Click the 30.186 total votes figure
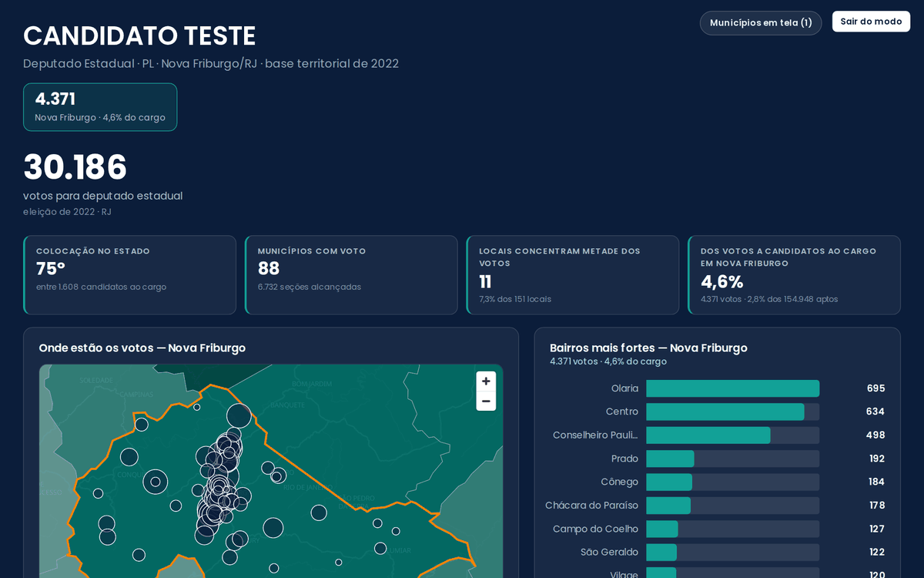This screenshot has height=578, width=924. (75, 168)
